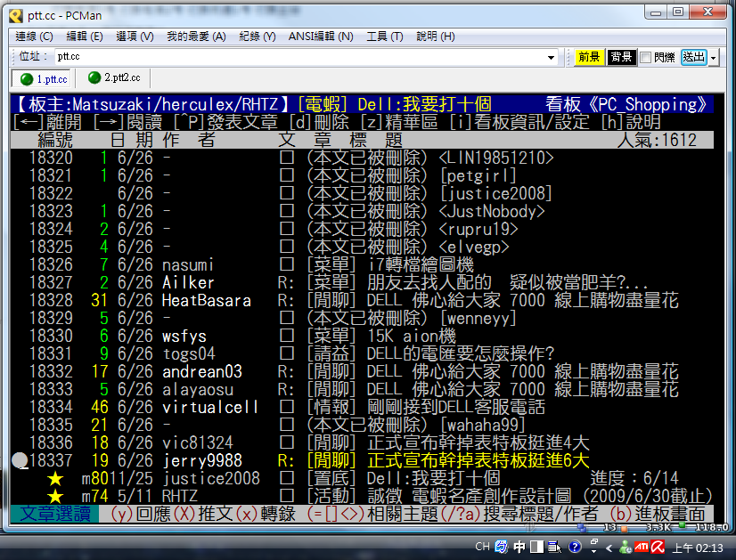Open the 選項 (V) menu
The height and width of the screenshot is (560, 736).
pos(135,37)
